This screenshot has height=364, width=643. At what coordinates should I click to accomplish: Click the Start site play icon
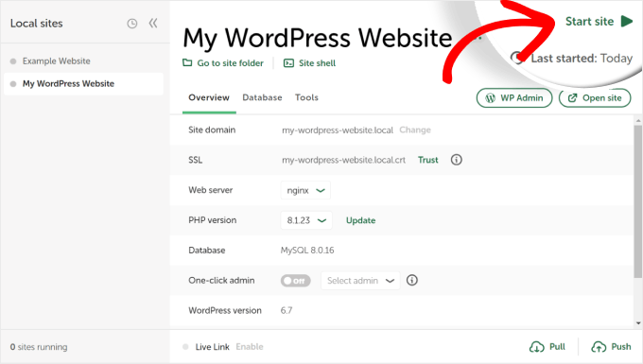627,21
